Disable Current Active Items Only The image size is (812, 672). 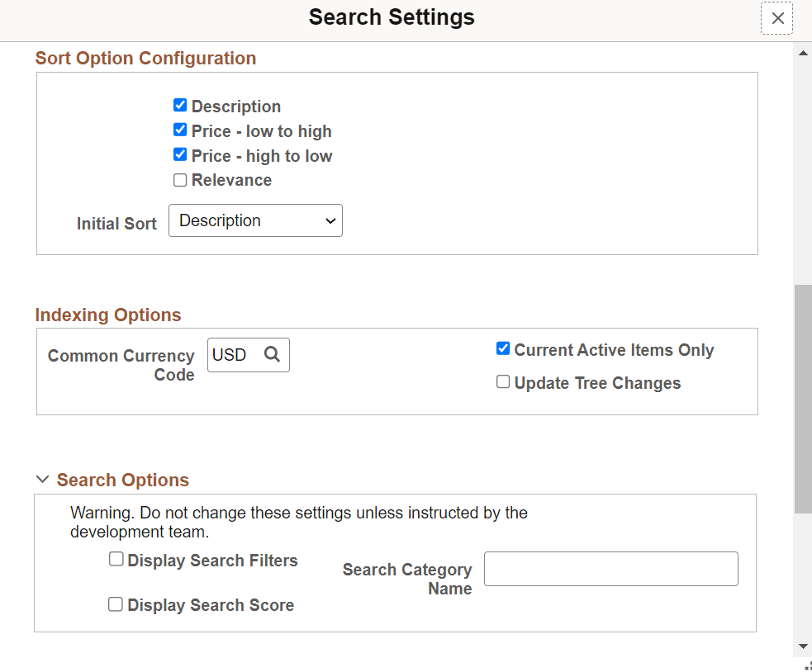(503, 348)
